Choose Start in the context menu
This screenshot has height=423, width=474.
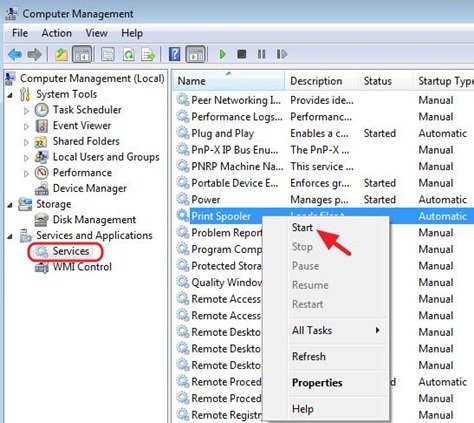[302, 228]
